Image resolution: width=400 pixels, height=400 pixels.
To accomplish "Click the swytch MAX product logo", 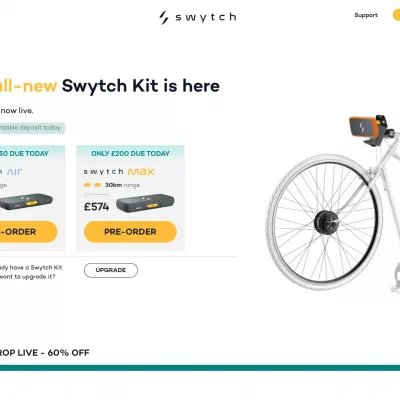I will coord(119,172).
